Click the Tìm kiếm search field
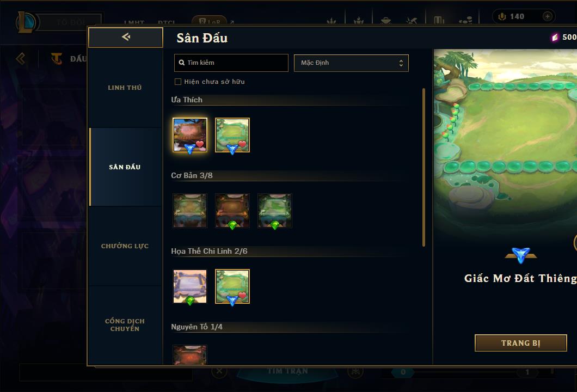 click(231, 63)
